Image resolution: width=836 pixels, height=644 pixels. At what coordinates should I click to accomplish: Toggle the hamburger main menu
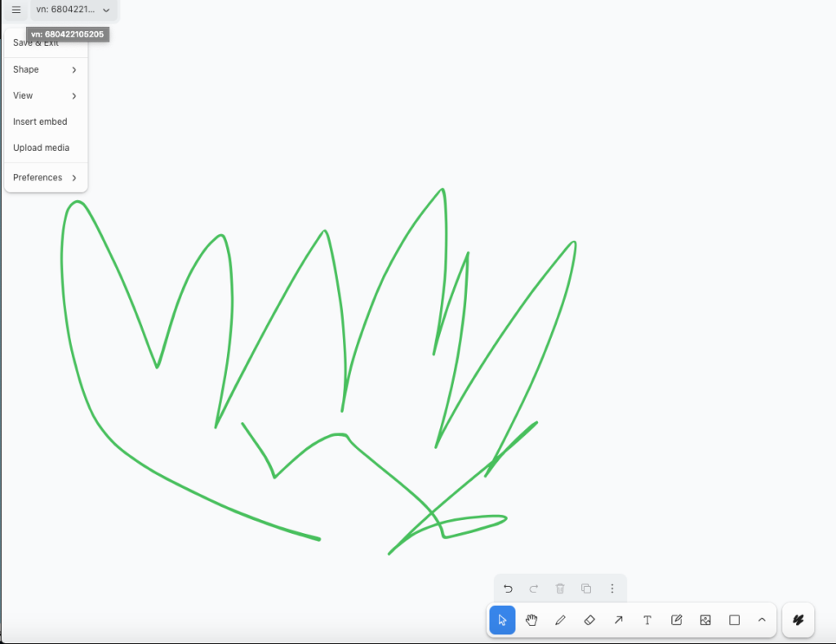pos(16,10)
